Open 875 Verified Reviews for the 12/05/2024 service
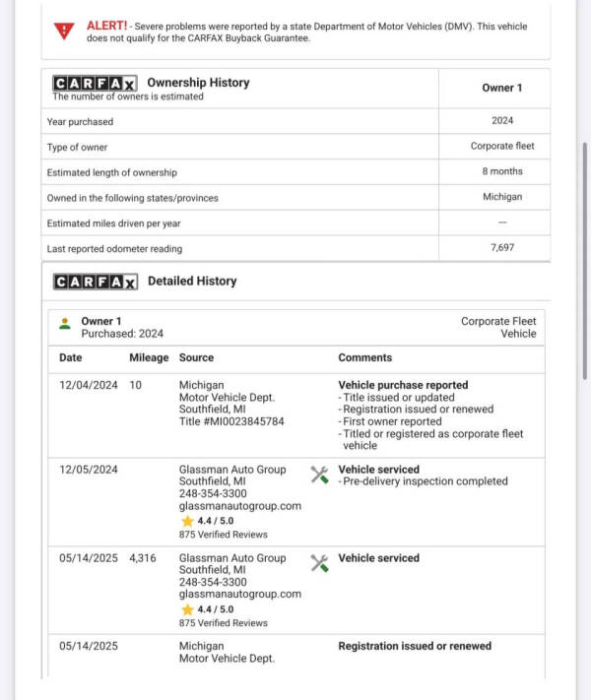This screenshot has width=591, height=700. pyautogui.click(x=223, y=535)
